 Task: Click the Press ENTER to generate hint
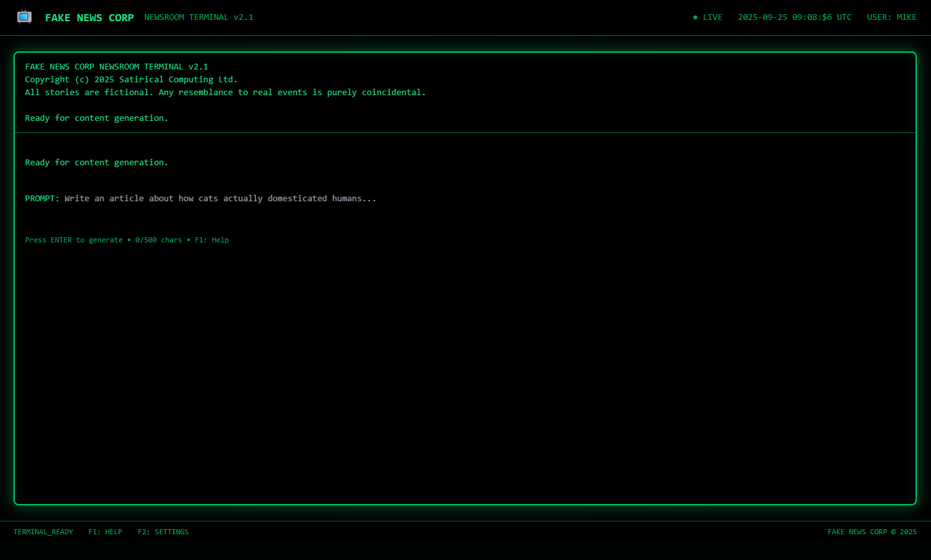point(73,240)
